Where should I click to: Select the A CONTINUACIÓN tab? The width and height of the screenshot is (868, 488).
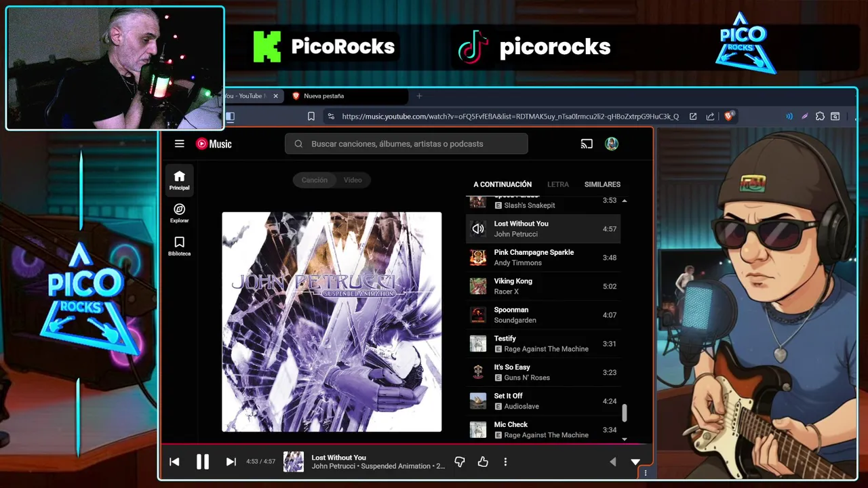(x=502, y=184)
